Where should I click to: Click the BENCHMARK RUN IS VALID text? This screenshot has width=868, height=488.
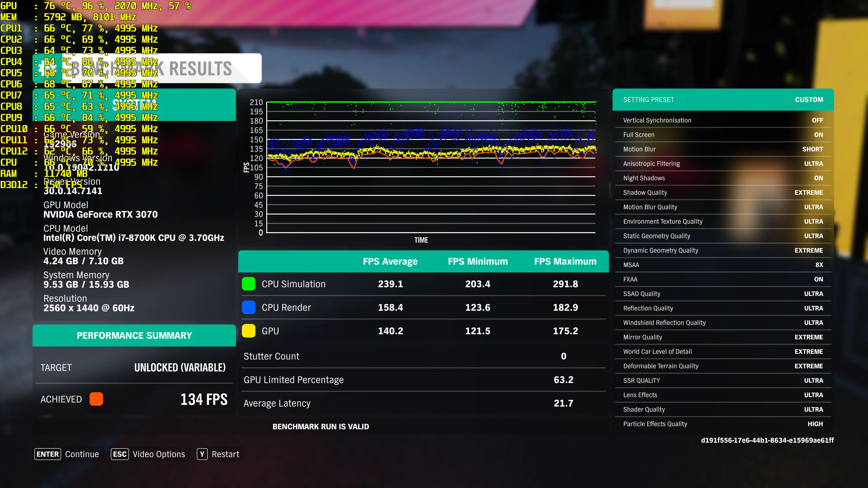click(321, 427)
